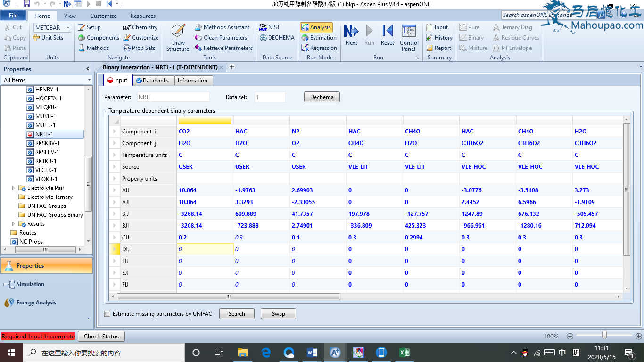Open Word from the Windows taskbar
Viewport: 644px width, 362px height.
tap(312, 353)
